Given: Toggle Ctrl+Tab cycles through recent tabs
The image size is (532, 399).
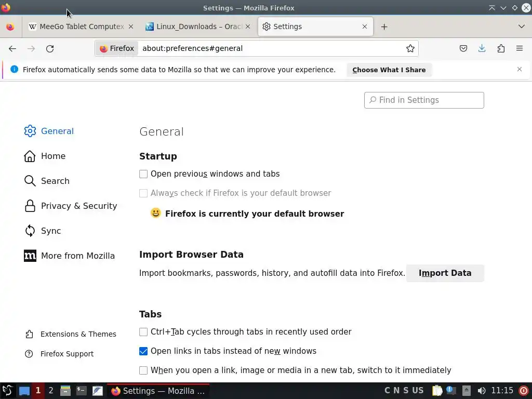Looking at the screenshot, I should pyautogui.click(x=143, y=332).
